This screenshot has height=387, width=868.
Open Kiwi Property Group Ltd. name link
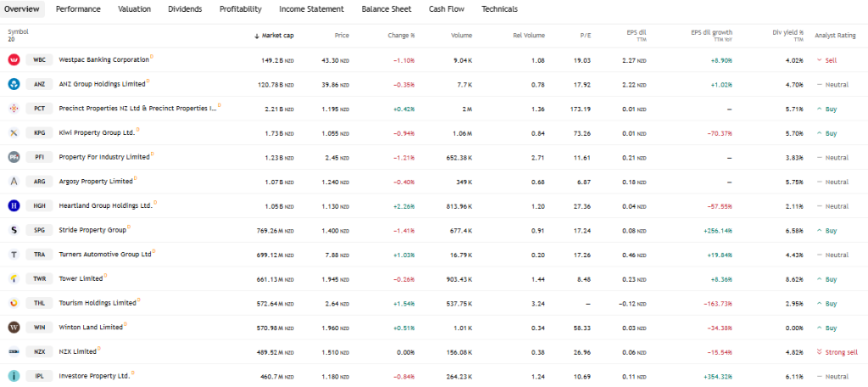coord(97,133)
